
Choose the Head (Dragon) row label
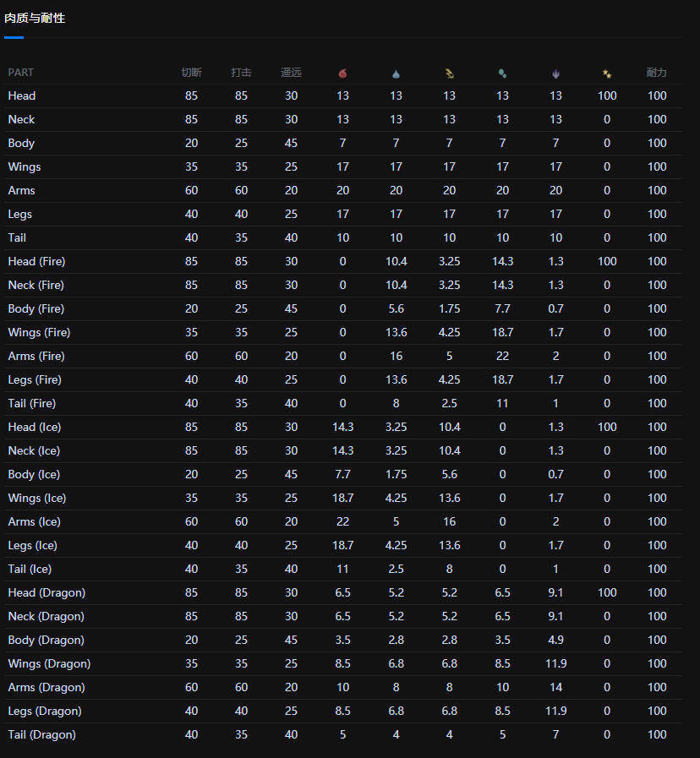[46, 593]
